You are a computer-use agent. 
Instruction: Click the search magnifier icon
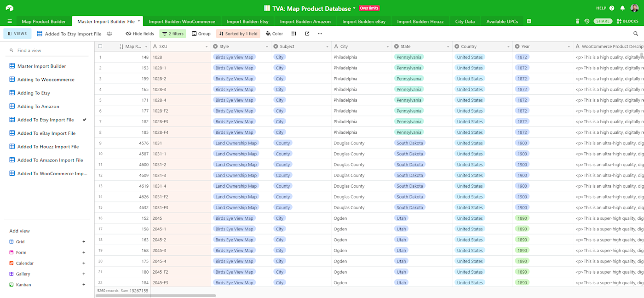coord(636,34)
